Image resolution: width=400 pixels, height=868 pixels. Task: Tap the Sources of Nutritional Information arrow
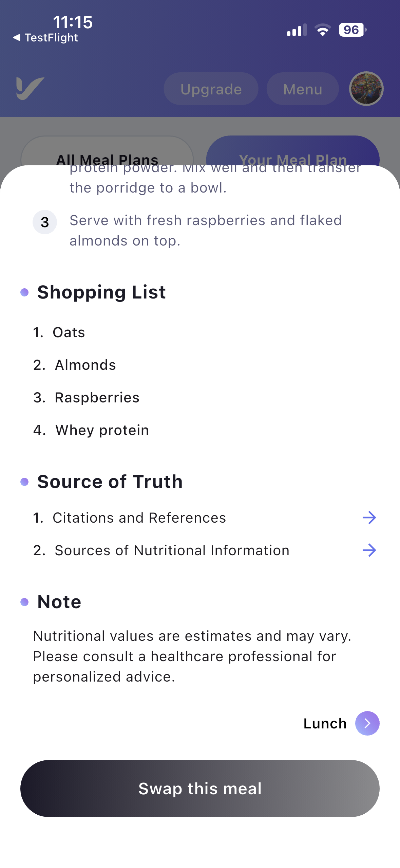coord(369,550)
